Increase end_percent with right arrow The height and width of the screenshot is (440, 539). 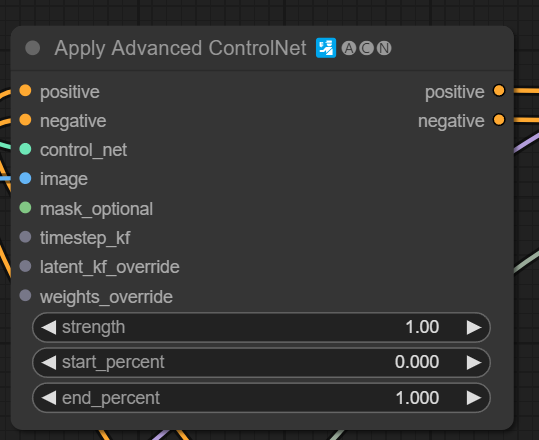[474, 398]
